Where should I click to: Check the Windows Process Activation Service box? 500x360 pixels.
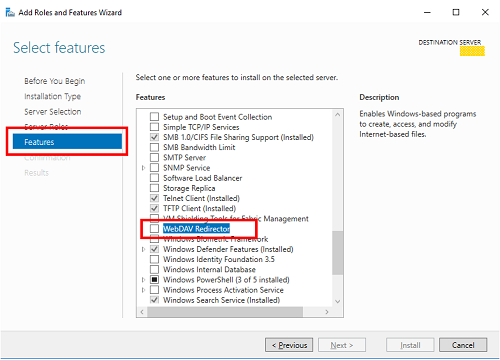click(x=154, y=290)
